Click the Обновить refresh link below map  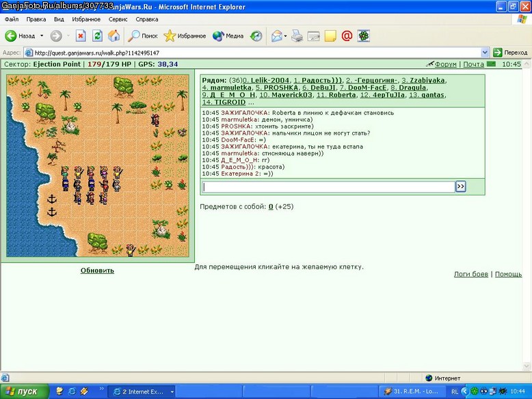point(97,271)
